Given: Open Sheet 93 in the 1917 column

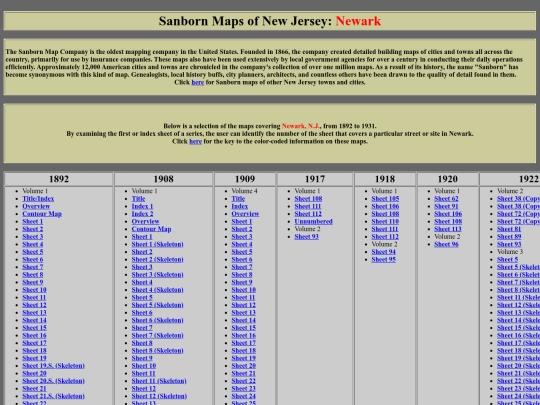Looking at the screenshot, I should [x=307, y=237].
